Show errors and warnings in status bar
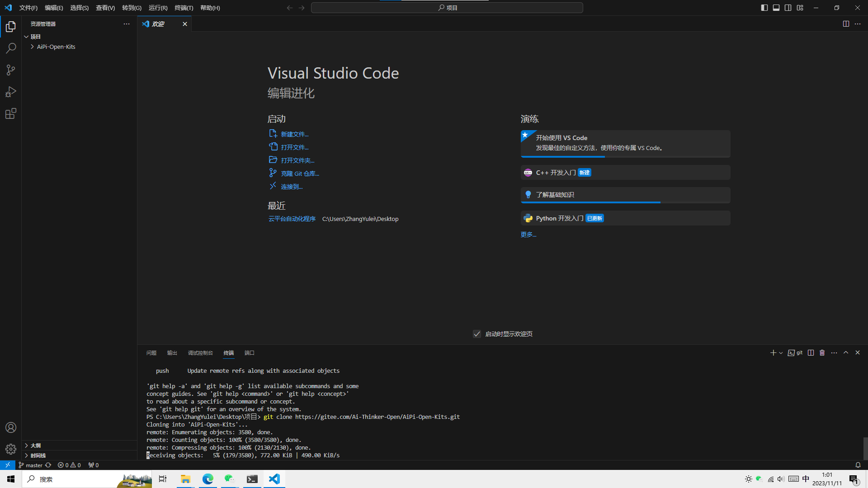 tap(69, 465)
